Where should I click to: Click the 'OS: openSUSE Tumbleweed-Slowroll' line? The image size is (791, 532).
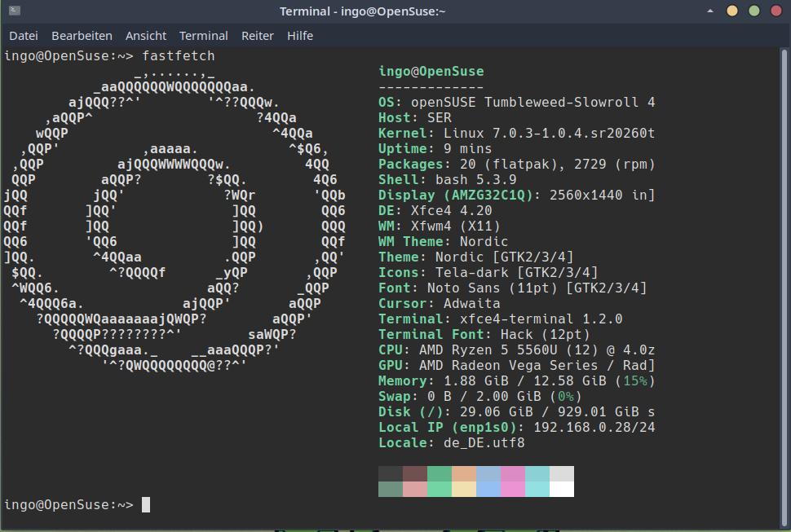coord(516,103)
